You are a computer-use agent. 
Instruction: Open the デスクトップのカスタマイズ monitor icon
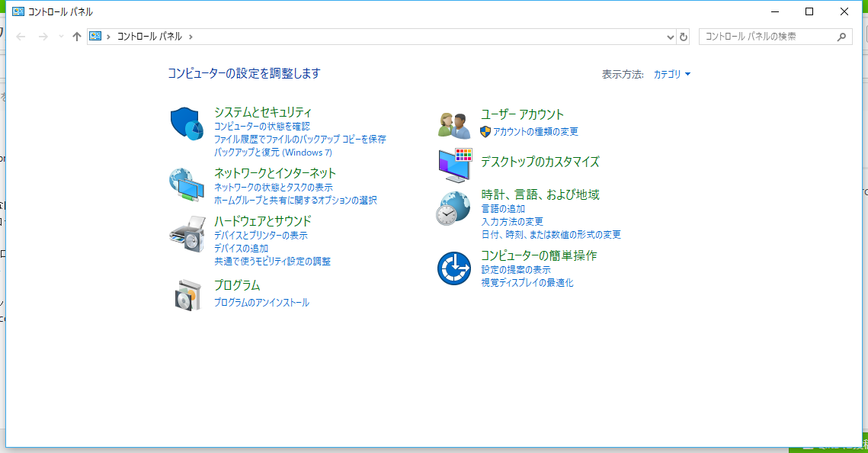[455, 165]
